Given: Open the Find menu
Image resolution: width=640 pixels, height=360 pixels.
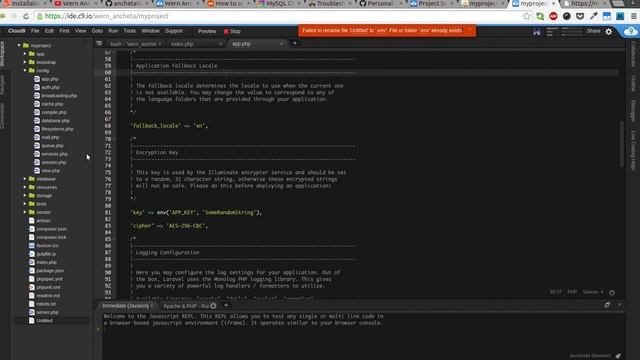Looking at the screenshot, I should 64,31.
